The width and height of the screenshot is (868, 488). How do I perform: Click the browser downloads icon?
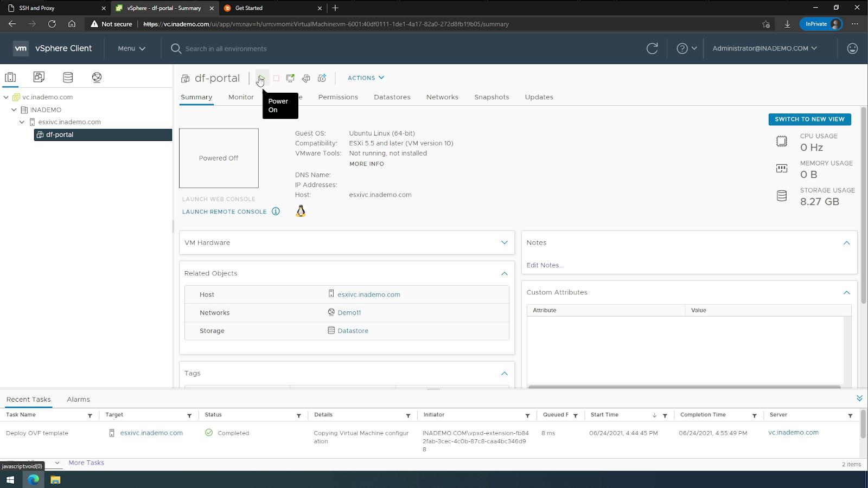pyautogui.click(x=787, y=24)
